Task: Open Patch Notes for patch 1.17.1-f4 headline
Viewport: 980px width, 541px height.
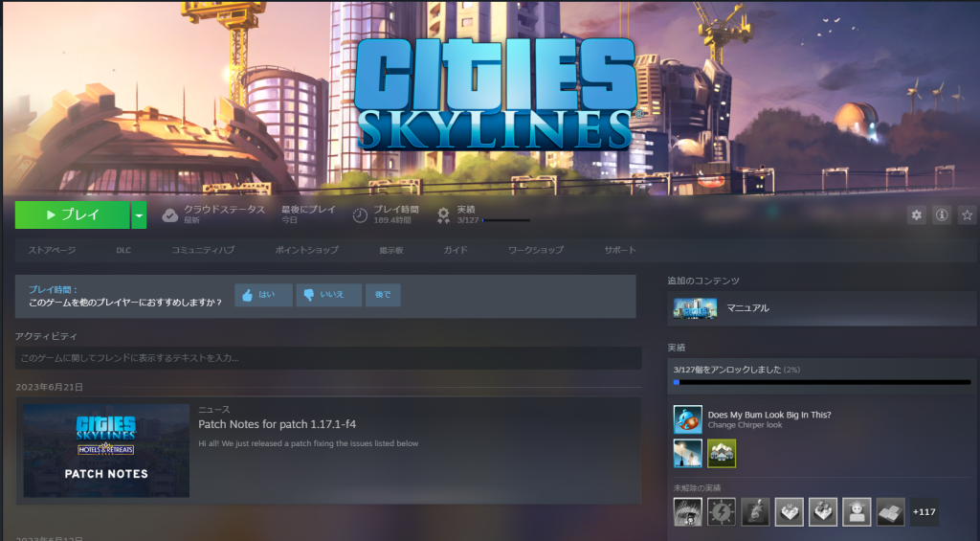Action: pos(277,424)
